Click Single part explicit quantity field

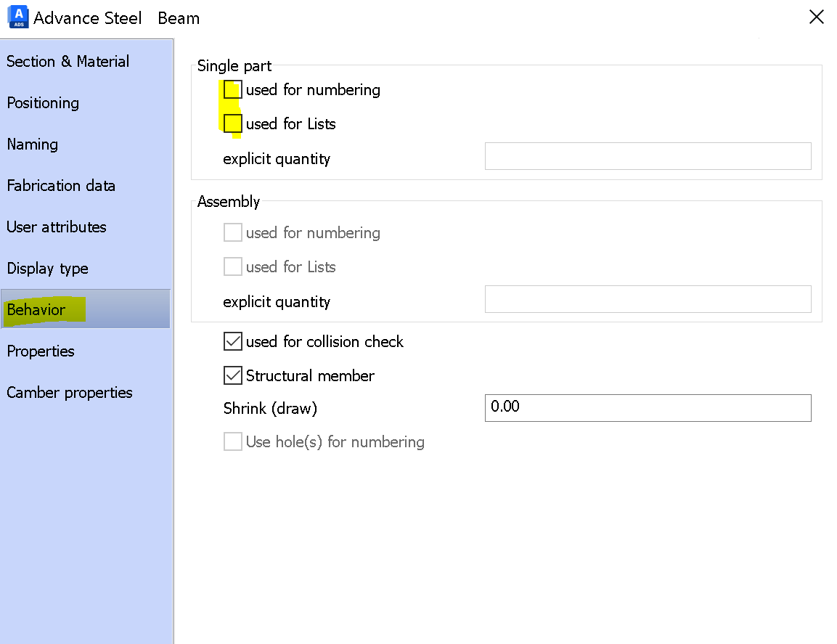(648, 156)
